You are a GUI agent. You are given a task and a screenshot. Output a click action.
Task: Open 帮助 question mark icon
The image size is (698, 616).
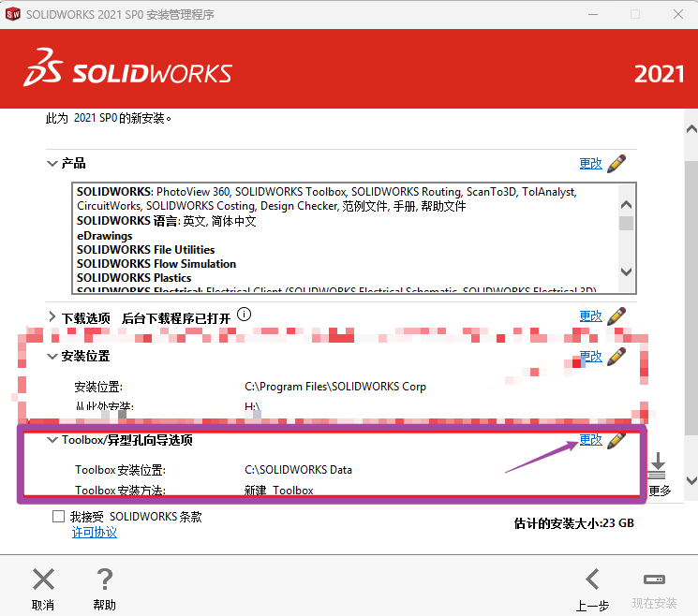(105, 579)
